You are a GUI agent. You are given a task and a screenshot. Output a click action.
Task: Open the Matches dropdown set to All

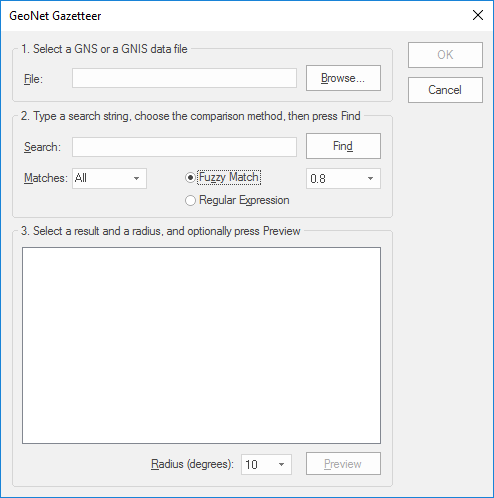(x=109, y=178)
